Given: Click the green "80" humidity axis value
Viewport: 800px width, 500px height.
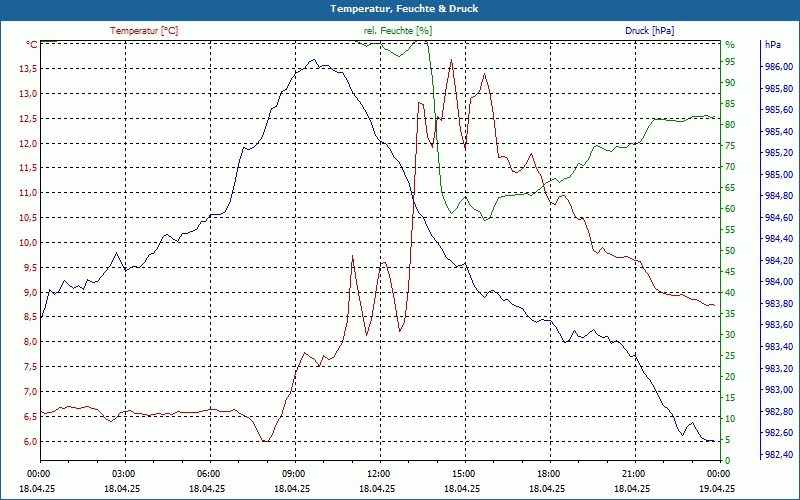Looking at the screenshot, I should pyautogui.click(x=730, y=124).
